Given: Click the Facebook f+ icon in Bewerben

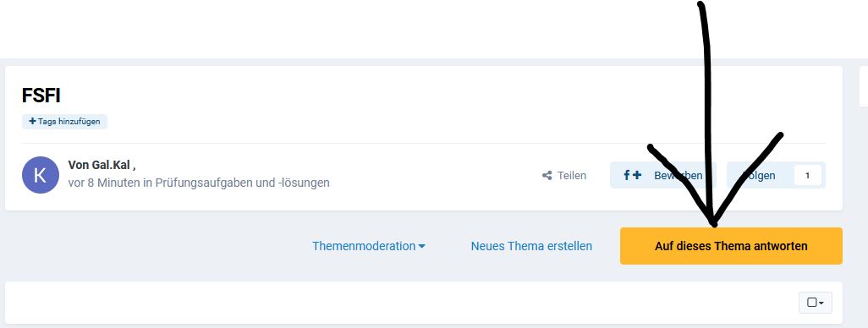Looking at the screenshot, I should tap(632, 175).
